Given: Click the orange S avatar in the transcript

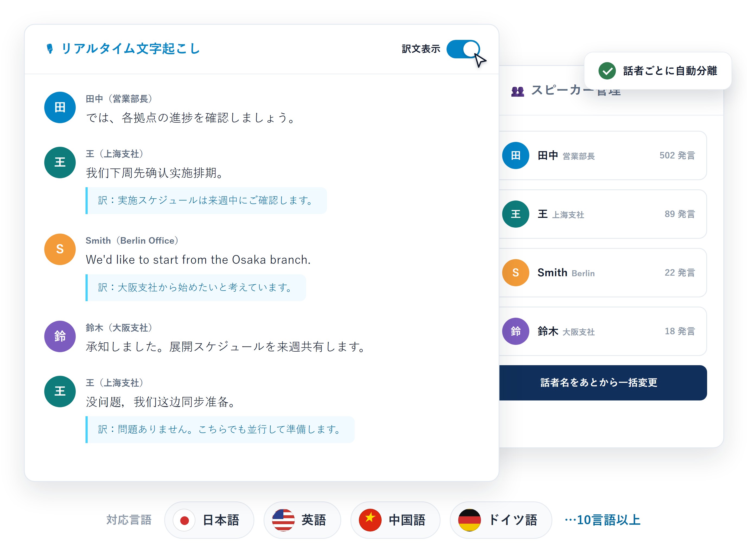Looking at the screenshot, I should pos(60,249).
